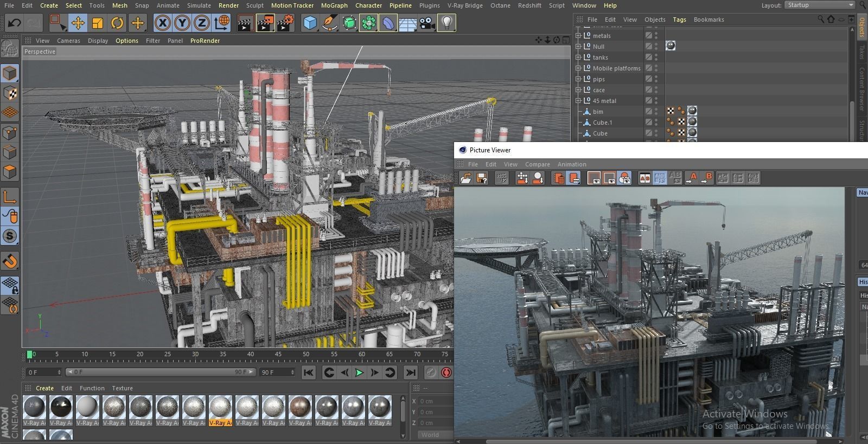Screen dimensions: 868x444
Task: Expand the Mobile platforms group
Action: click(578, 68)
